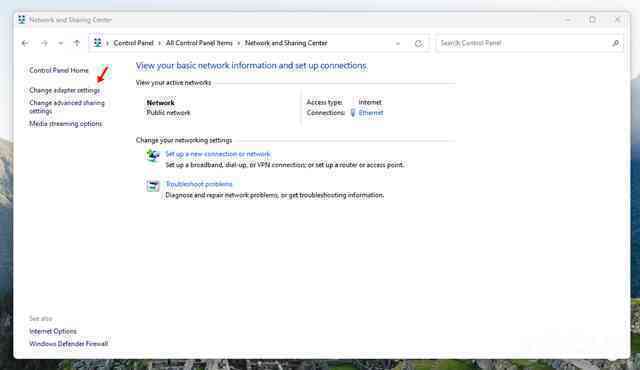Viewport: 640px width, 370px height.
Task: Click the 'Network' name in bold
Action: (x=160, y=103)
